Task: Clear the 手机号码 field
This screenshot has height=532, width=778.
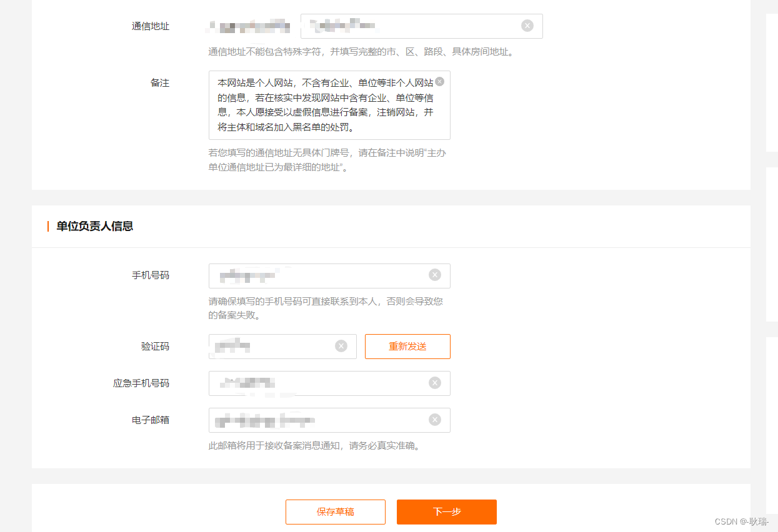Action: (435, 275)
